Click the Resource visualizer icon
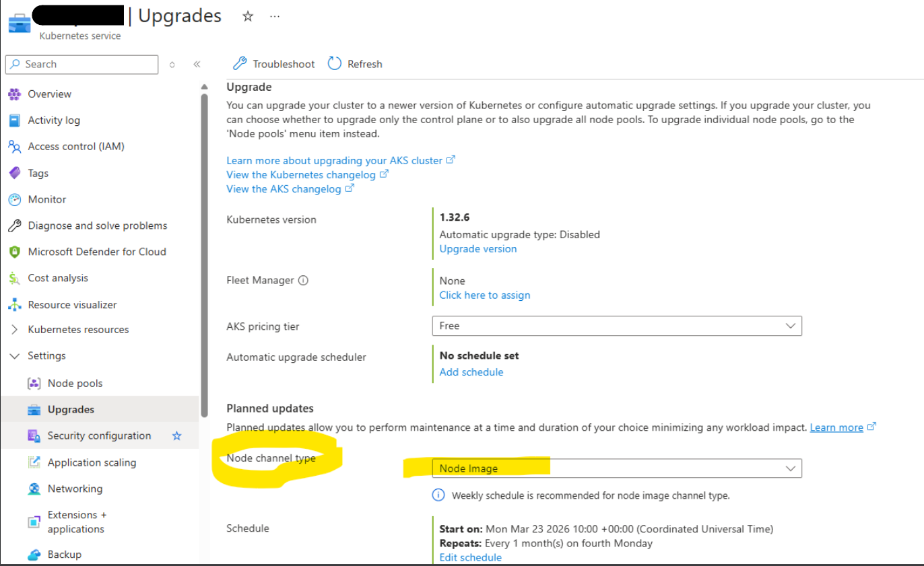924x566 pixels. [15, 305]
